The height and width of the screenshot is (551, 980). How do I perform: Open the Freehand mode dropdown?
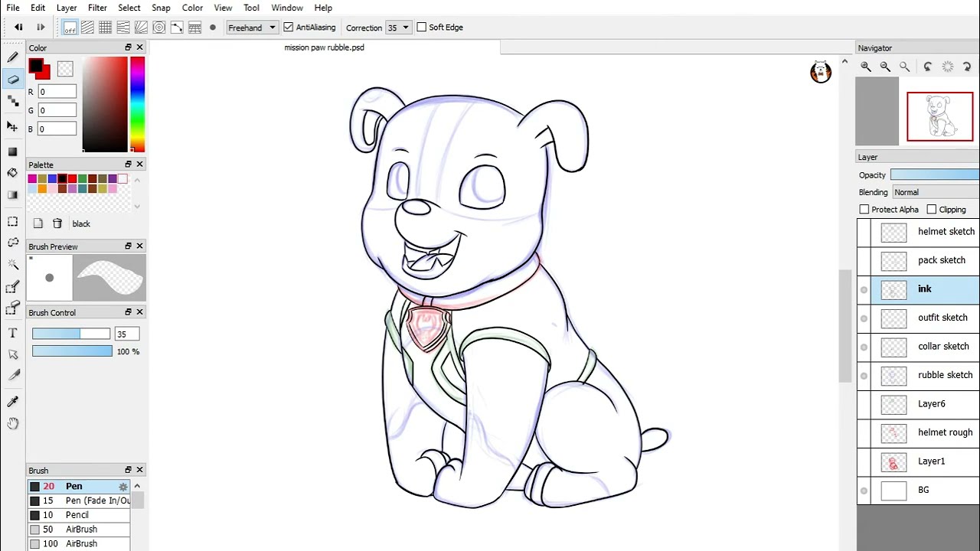coord(252,28)
